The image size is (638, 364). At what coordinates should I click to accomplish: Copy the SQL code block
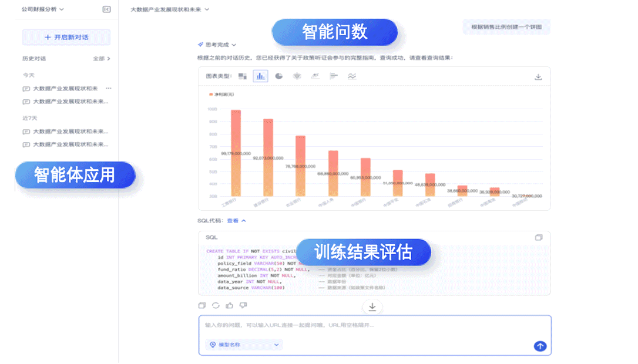coord(539,238)
